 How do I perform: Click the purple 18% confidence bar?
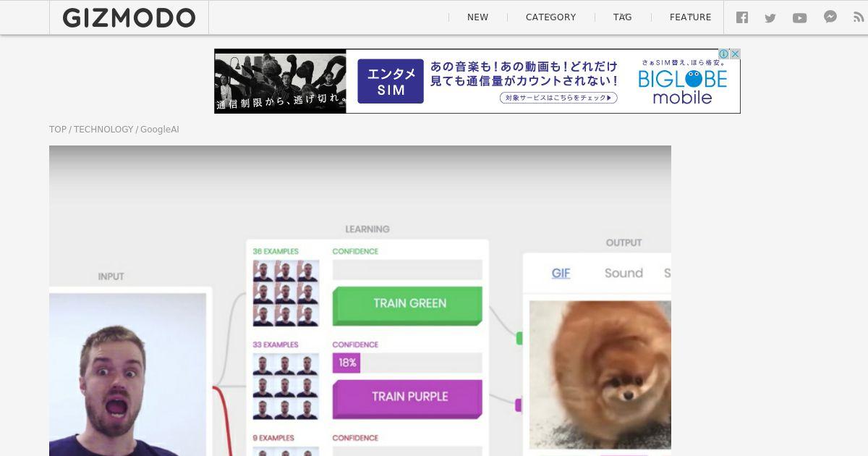click(346, 363)
